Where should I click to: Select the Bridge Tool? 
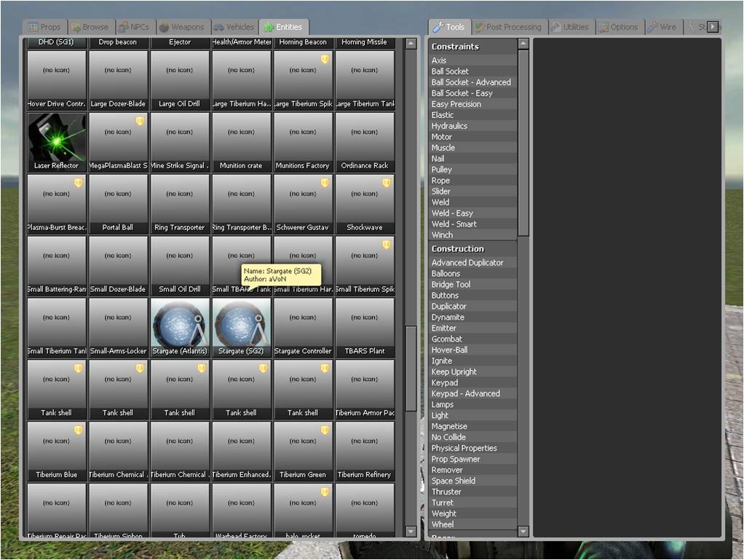[472, 284]
